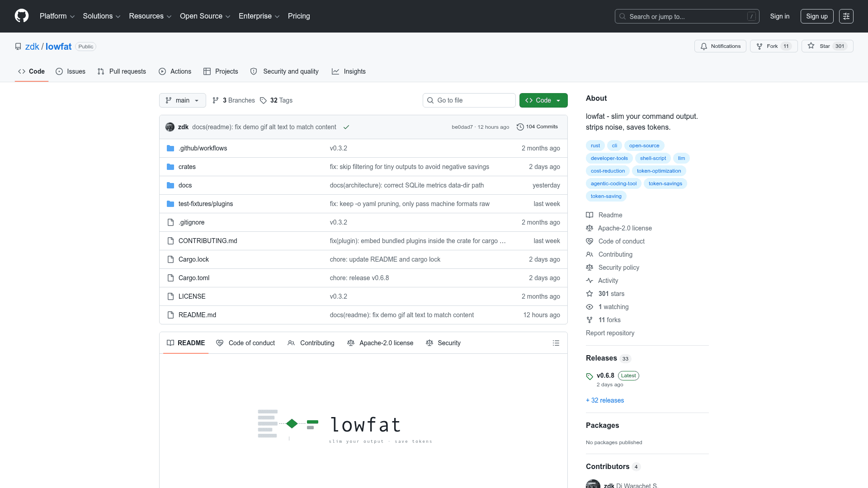The width and height of the screenshot is (868, 488).
Task: Expand the Solutions menu
Action: pyautogui.click(x=101, y=16)
